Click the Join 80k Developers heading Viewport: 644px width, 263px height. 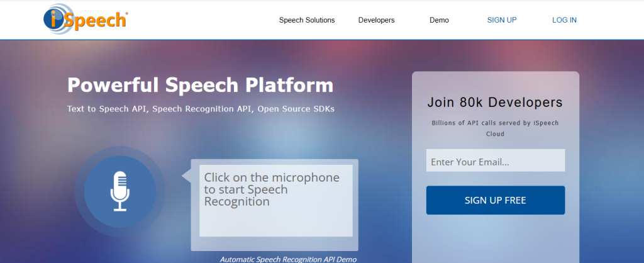tap(496, 103)
